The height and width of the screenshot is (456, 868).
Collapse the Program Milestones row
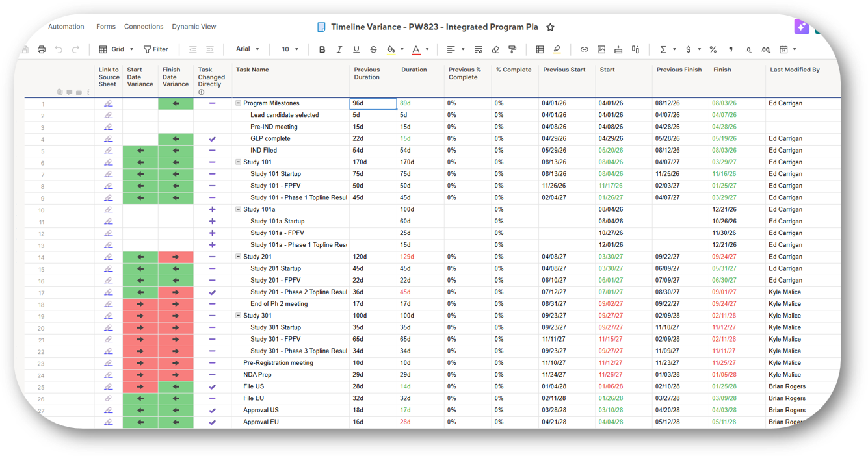pyautogui.click(x=238, y=103)
